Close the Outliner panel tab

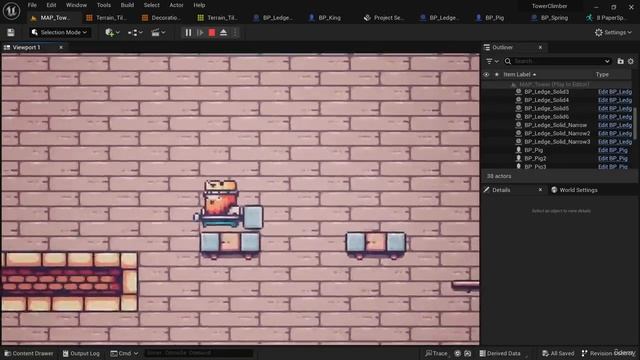coord(540,47)
